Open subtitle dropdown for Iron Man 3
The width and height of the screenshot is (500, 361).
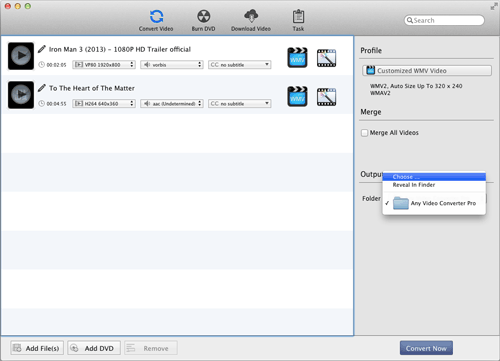click(x=240, y=65)
